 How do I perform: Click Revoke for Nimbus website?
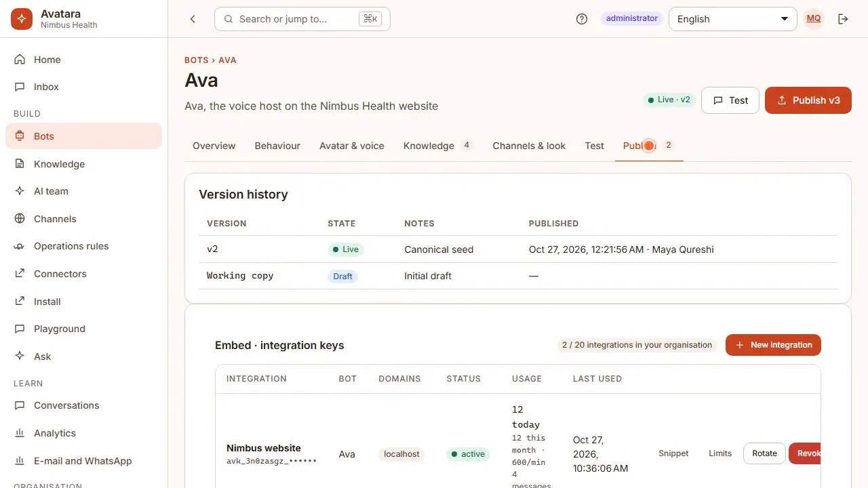tap(805, 453)
